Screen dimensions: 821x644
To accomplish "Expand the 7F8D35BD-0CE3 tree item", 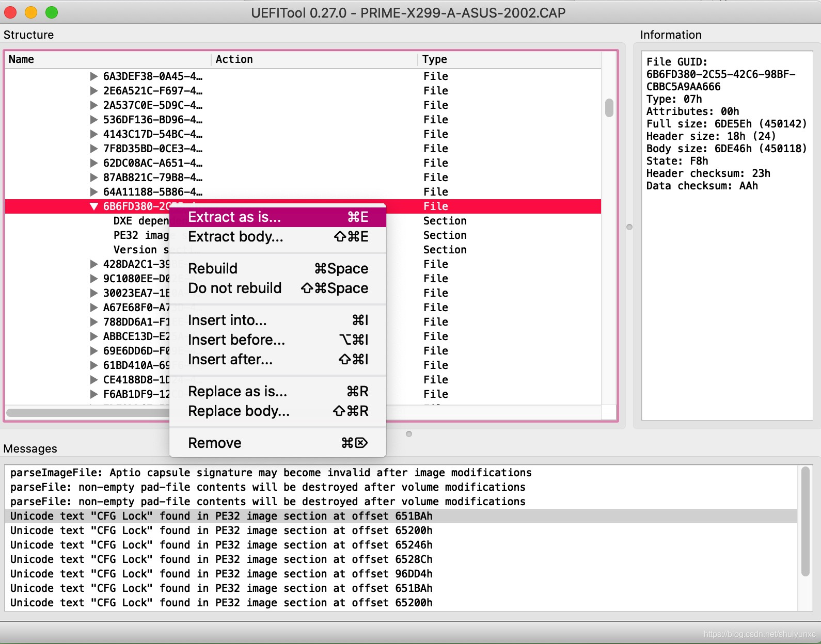I will point(94,149).
